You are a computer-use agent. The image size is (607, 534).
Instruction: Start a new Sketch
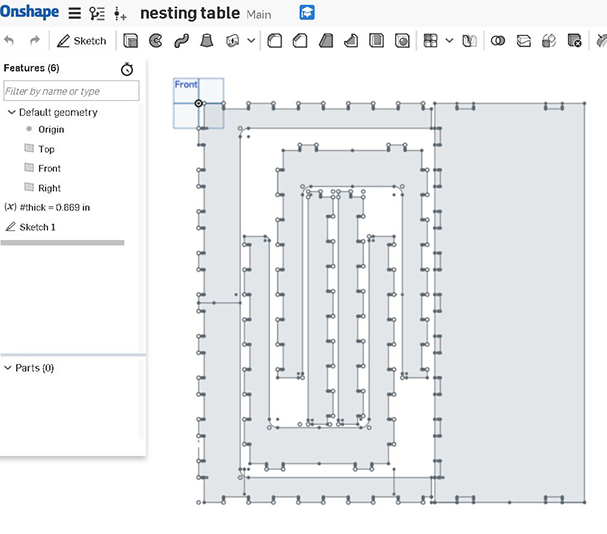[81, 41]
